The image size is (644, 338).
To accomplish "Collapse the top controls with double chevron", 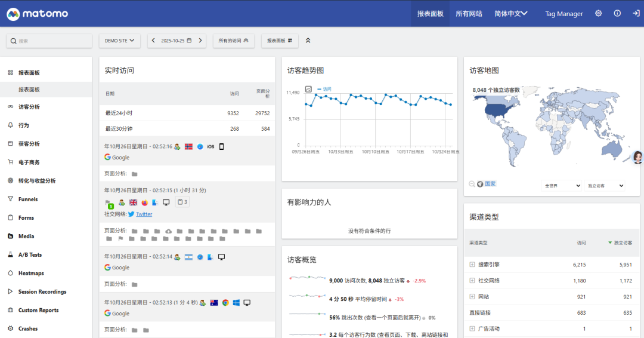I will [308, 41].
